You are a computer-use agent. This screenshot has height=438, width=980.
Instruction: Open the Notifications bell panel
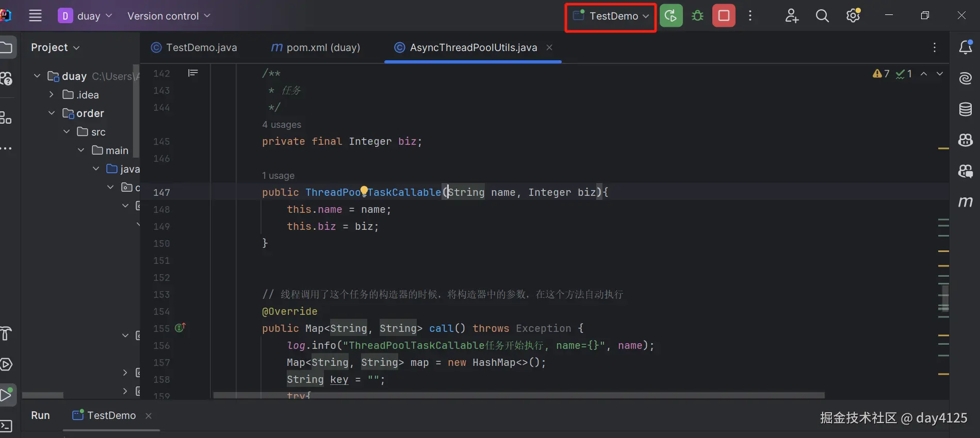966,47
